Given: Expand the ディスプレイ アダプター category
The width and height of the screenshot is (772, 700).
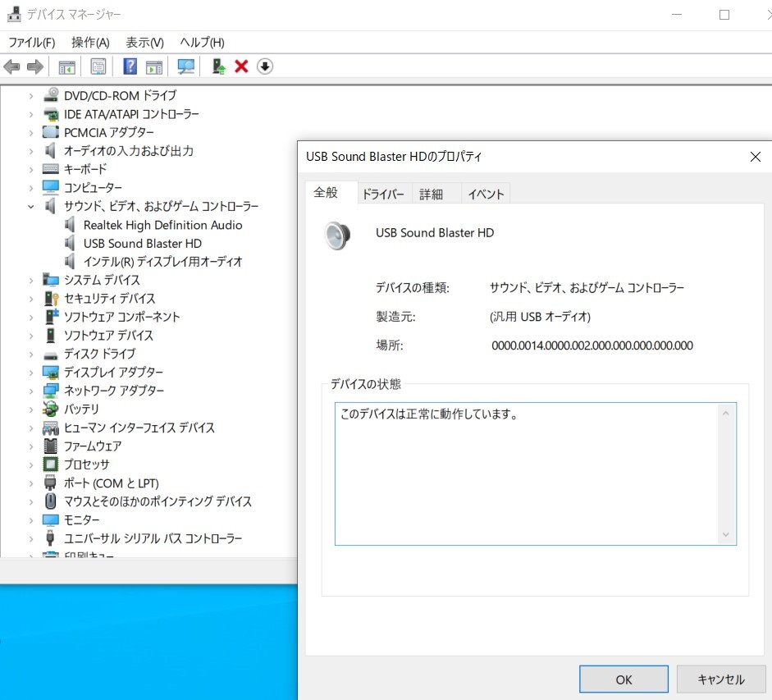Looking at the screenshot, I should [31, 373].
